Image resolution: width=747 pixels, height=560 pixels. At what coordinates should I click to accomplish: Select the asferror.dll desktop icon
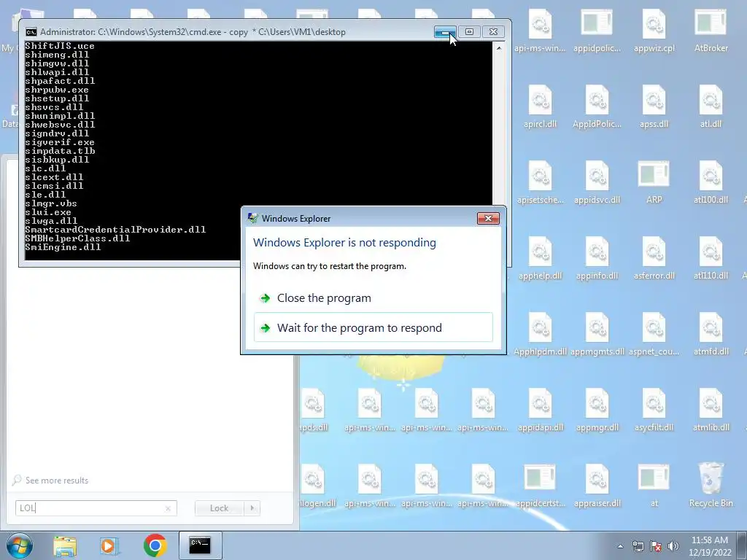pyautogui.click(x=654, y=257)
